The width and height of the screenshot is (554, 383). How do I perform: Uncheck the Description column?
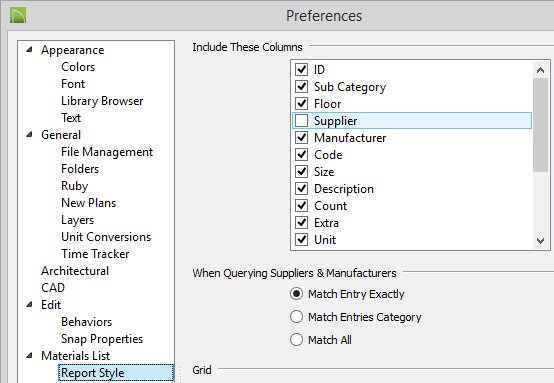[x=301, y=189]
